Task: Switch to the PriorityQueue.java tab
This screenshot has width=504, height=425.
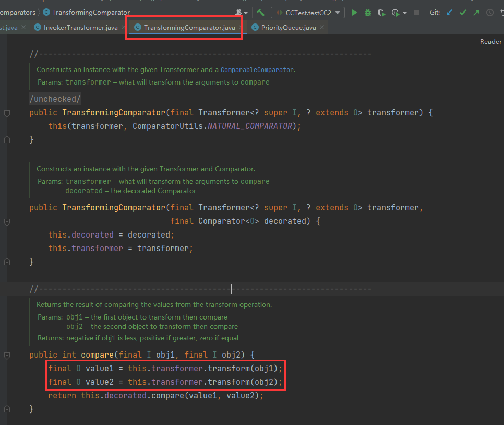Action: pyautogui.click(x=289, y=27)
